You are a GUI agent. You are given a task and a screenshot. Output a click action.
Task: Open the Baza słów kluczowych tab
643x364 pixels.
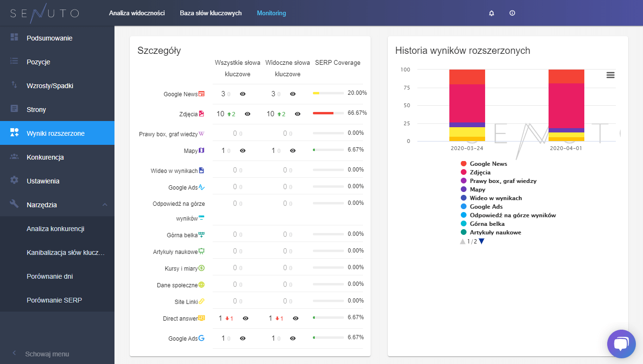click(x=210, y=13)
